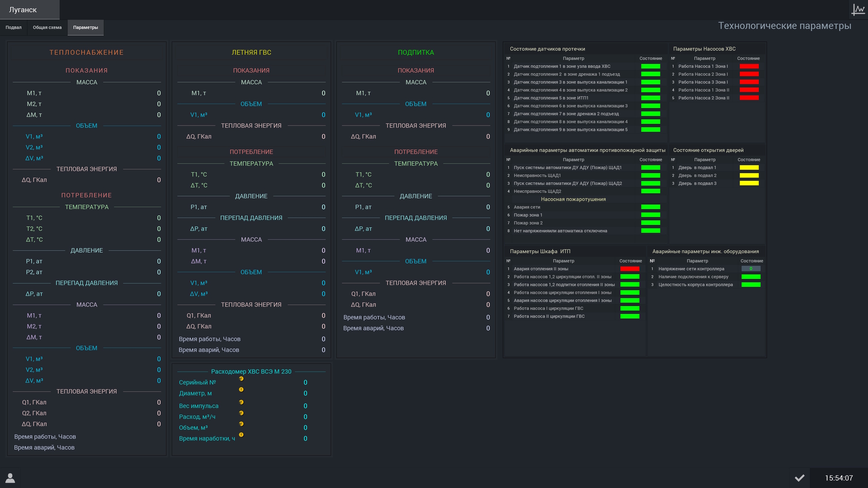The width and height of the screenshot is (868, 488).
Task: Click yellow indicator for Дверь в подвал 1
Action: pos(749,167)
